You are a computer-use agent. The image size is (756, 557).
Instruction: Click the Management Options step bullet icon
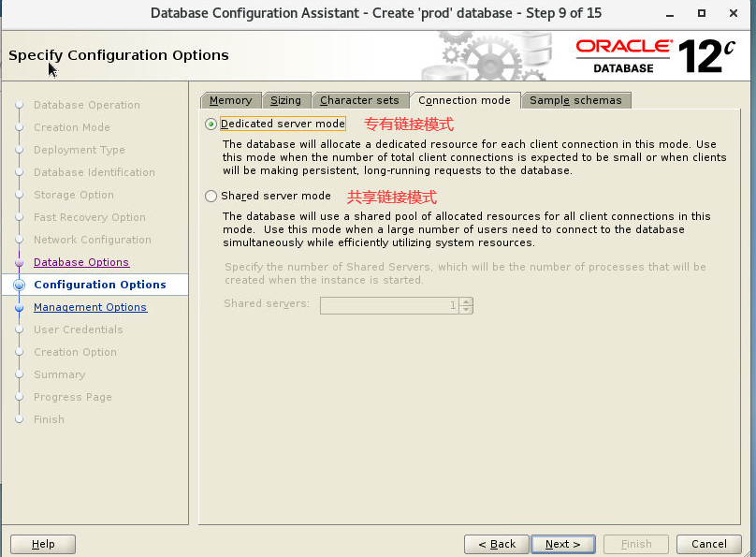click(20, 307)
